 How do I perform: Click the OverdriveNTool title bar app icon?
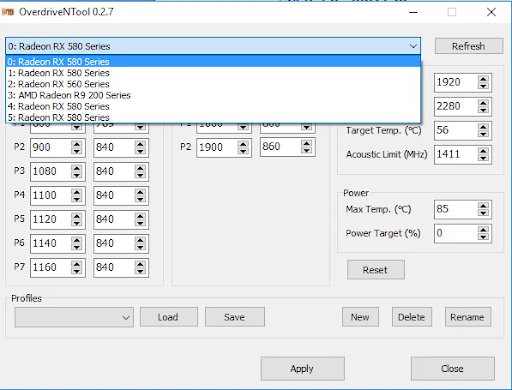8,12
